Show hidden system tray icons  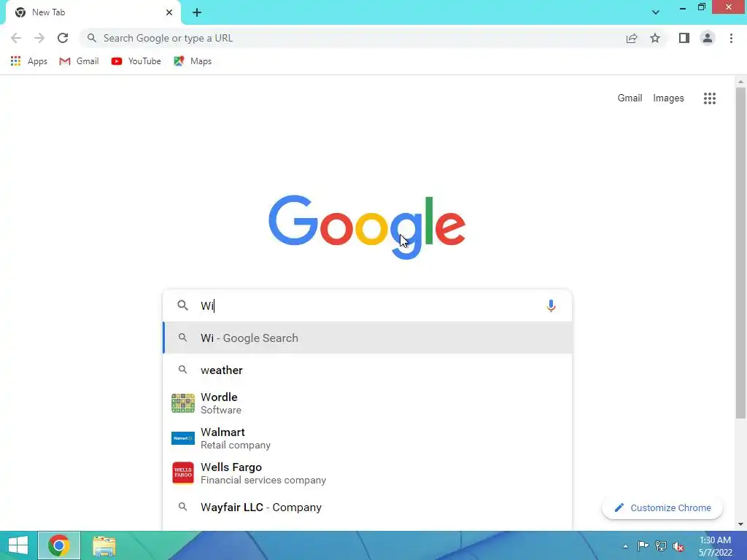point(625,546)
